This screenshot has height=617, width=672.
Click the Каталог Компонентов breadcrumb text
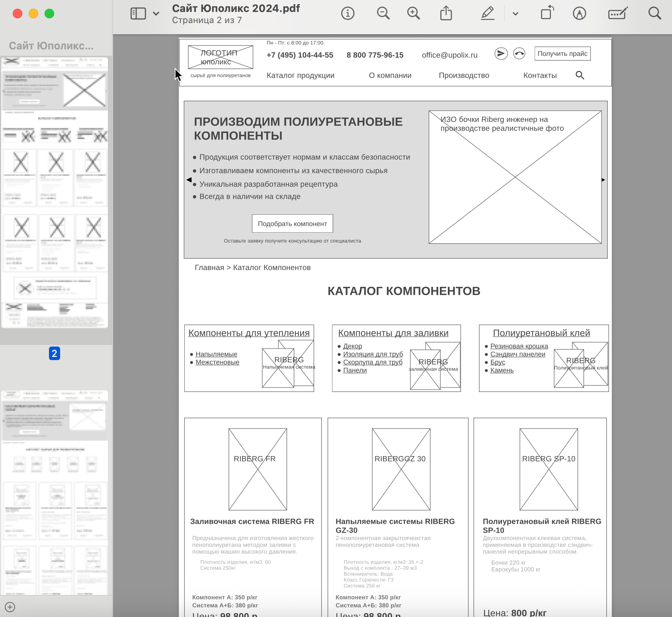(x=272, y=268)
